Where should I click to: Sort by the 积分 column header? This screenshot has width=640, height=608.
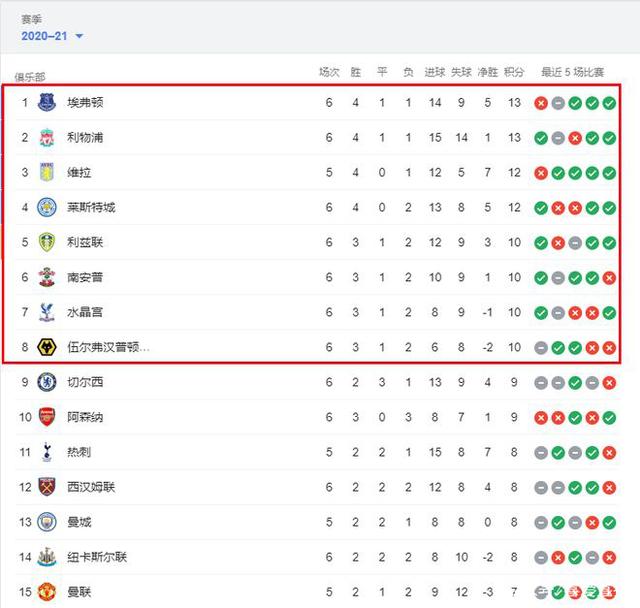tap(514, 72)
